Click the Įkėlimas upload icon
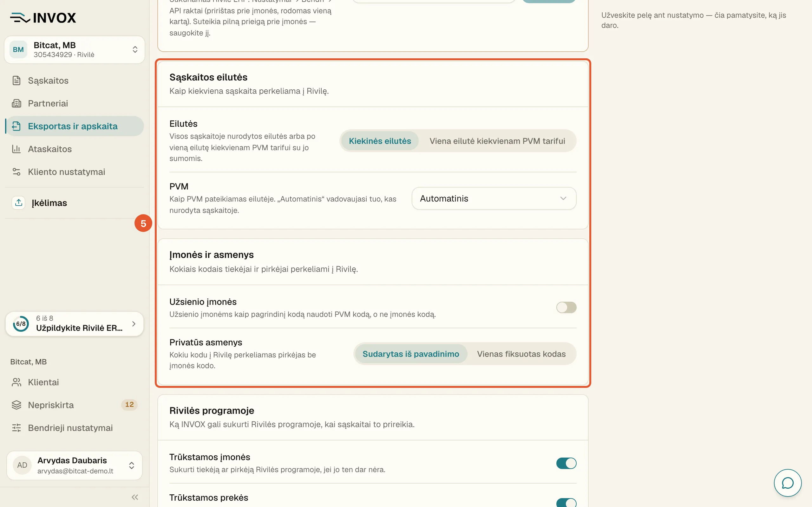Viewport: 812px width, 507px height. (x=18, y=202)
